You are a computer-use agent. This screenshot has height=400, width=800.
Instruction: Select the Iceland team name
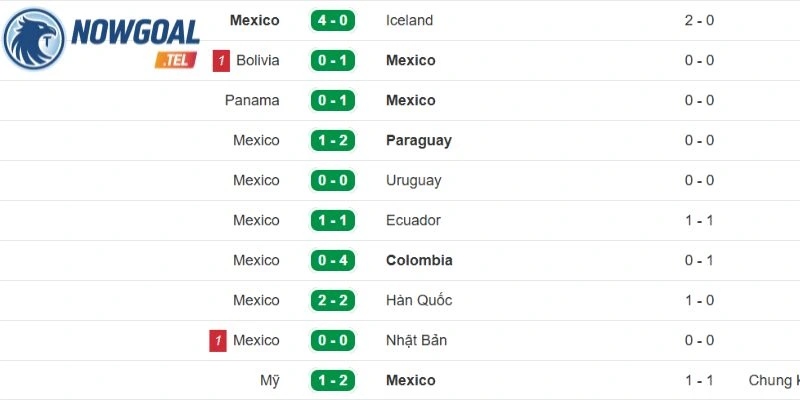409,20
